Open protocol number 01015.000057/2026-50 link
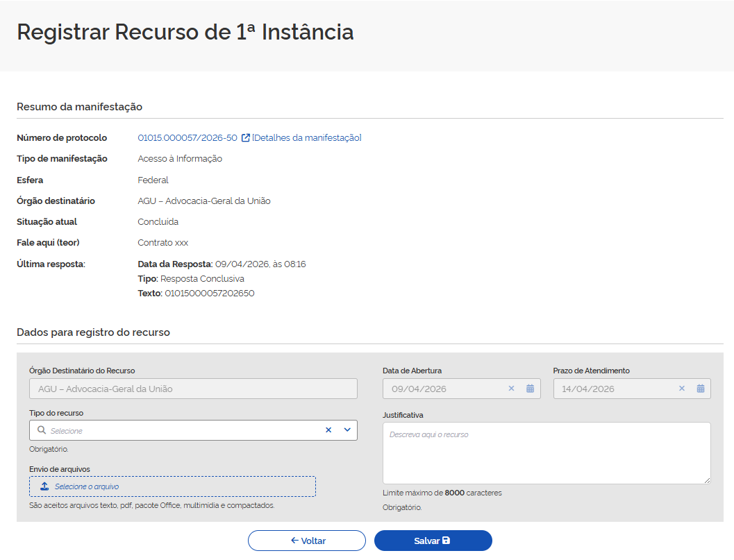734x560 pixels. coord(187,138)
